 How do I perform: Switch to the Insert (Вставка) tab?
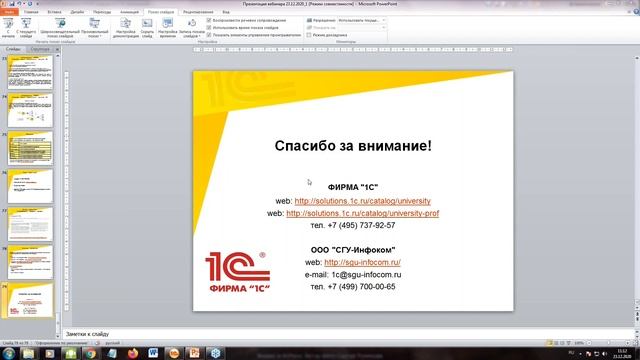[x=54, y=12]
